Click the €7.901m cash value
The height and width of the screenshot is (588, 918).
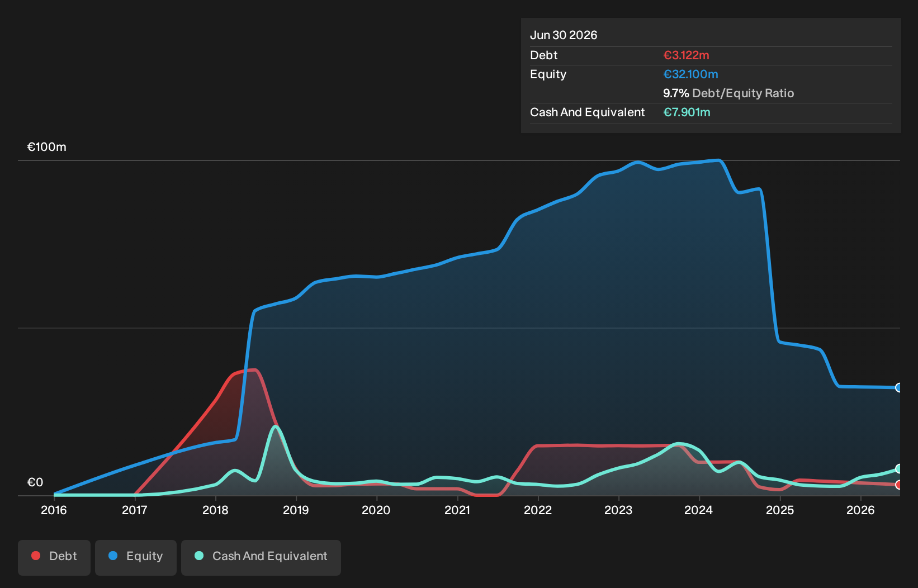(687, 112)
